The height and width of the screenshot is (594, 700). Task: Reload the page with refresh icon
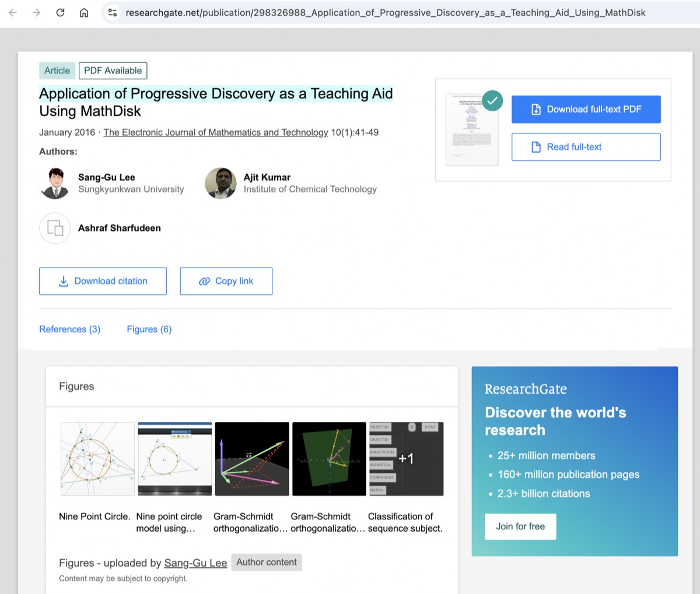[60, 12]
